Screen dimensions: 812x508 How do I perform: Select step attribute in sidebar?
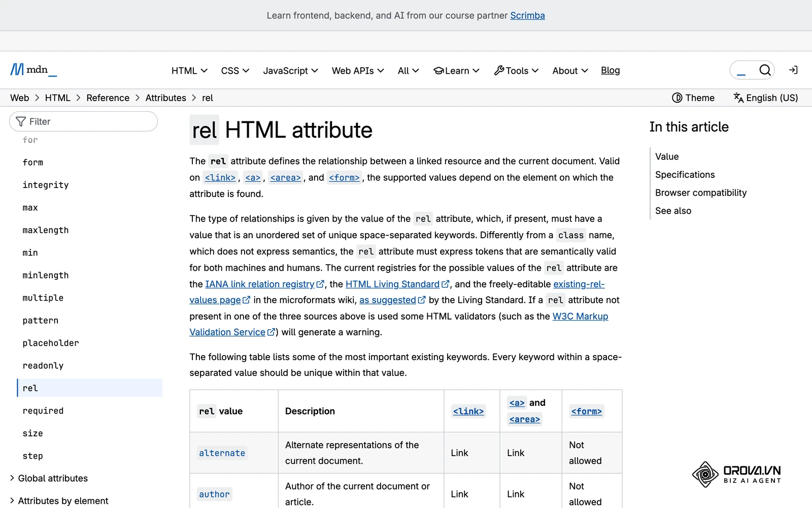32,456
